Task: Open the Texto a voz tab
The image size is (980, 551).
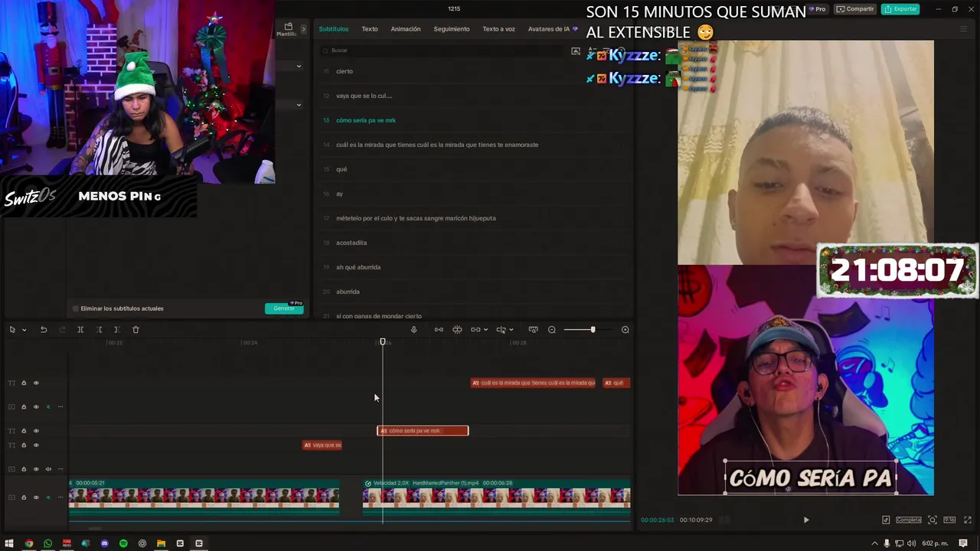Action: pyautogui.click(x=498, y=29)
